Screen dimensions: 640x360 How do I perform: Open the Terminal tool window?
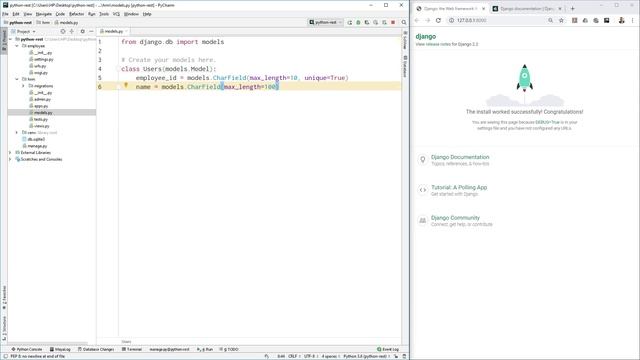coord(131,349)
